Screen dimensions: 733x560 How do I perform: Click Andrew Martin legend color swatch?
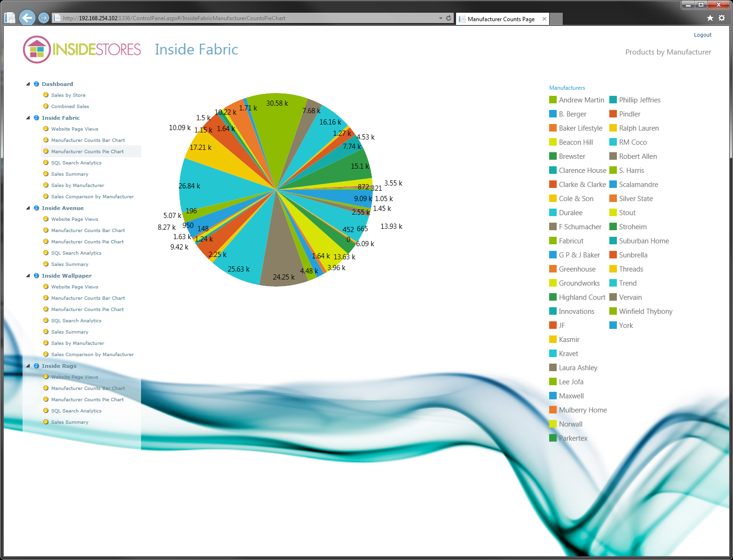coord(553,100)
